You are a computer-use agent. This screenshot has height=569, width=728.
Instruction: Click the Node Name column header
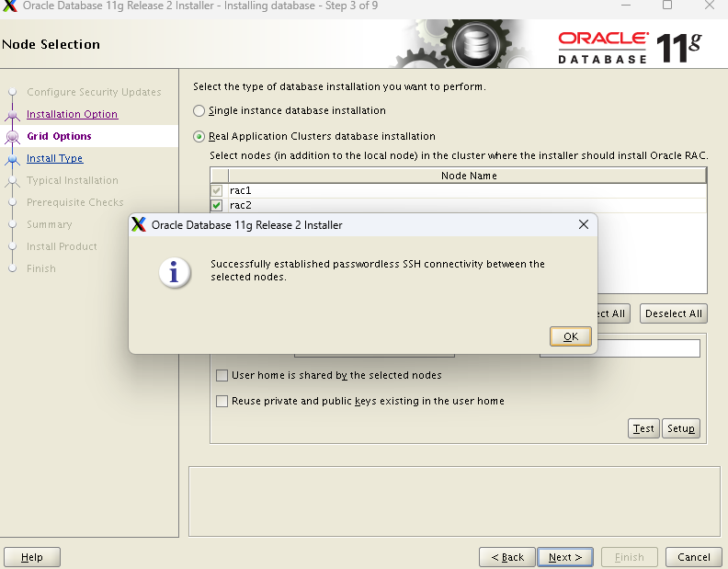click(x=468, y=176)
